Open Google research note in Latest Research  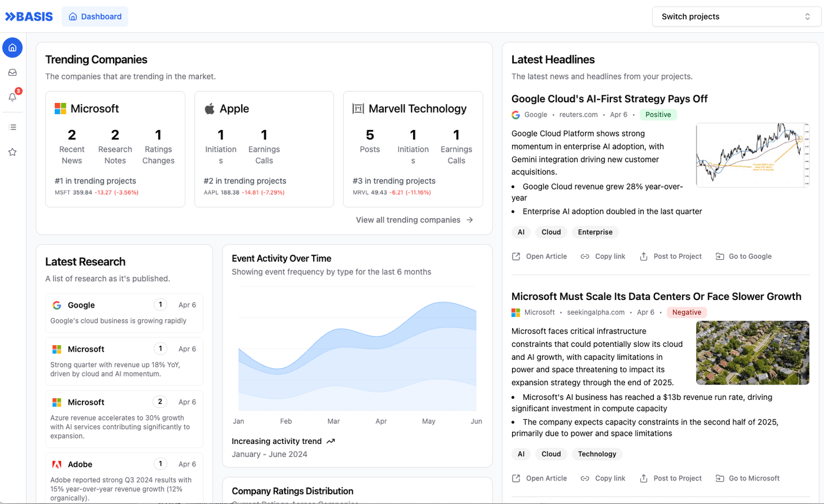pos(124,313)
